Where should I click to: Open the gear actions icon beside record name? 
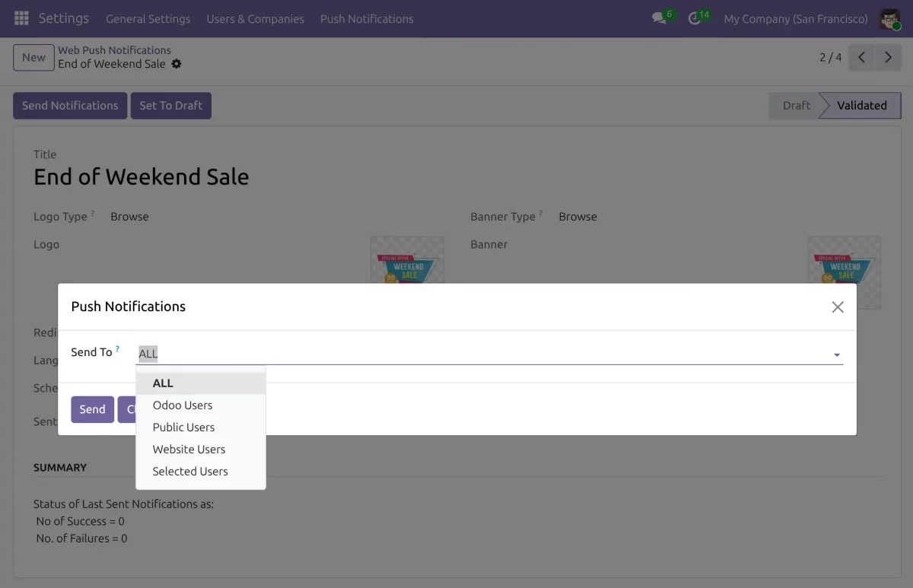pyautogui.click(x=177, y=64)
